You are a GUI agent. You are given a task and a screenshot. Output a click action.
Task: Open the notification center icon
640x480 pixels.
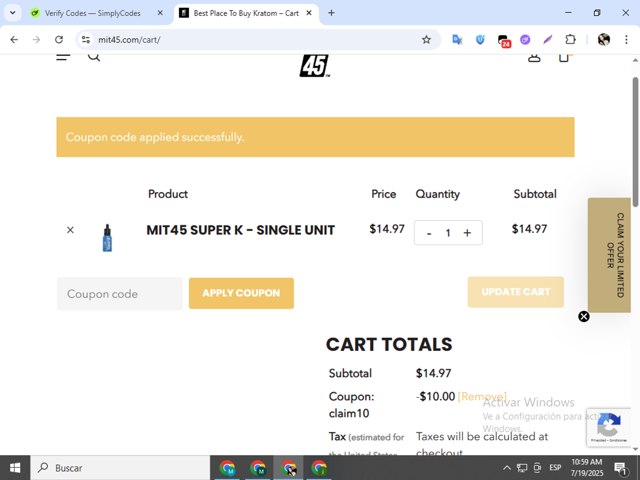coord(621,468)
